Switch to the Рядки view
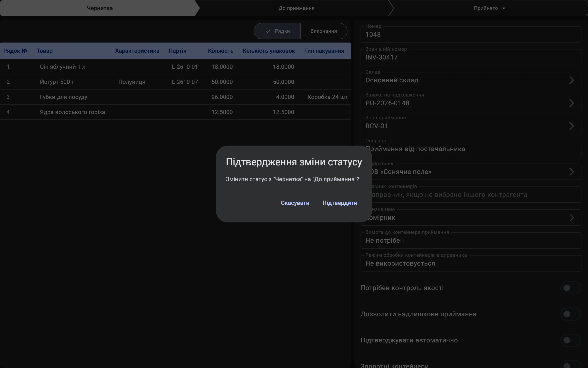The width and height of the screenshot is (588, 368). [x=277, y=31]
